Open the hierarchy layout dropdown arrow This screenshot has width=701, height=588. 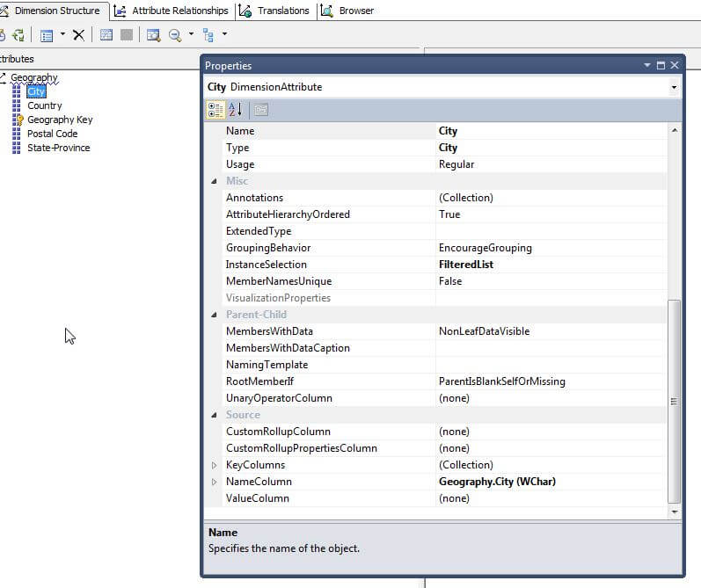[x=224, y=34]
